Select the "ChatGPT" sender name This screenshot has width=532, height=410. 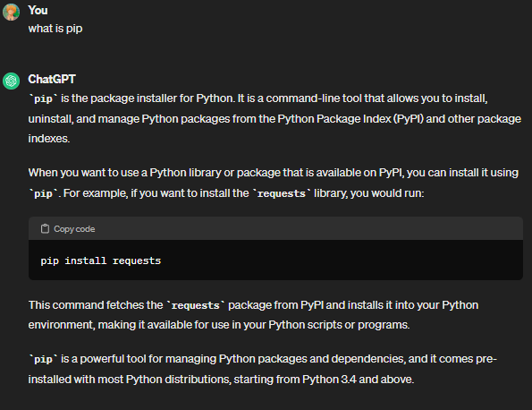52,79
